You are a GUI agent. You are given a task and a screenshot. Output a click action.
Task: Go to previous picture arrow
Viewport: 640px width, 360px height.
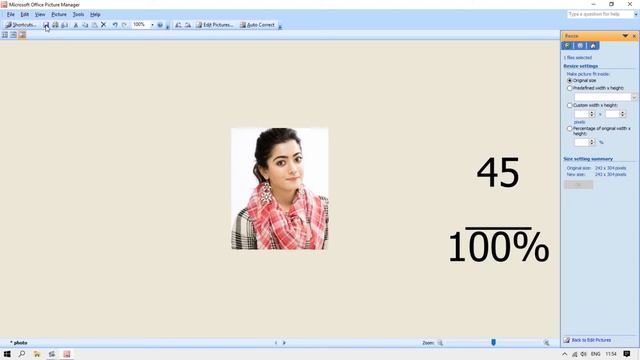[276, 343]
